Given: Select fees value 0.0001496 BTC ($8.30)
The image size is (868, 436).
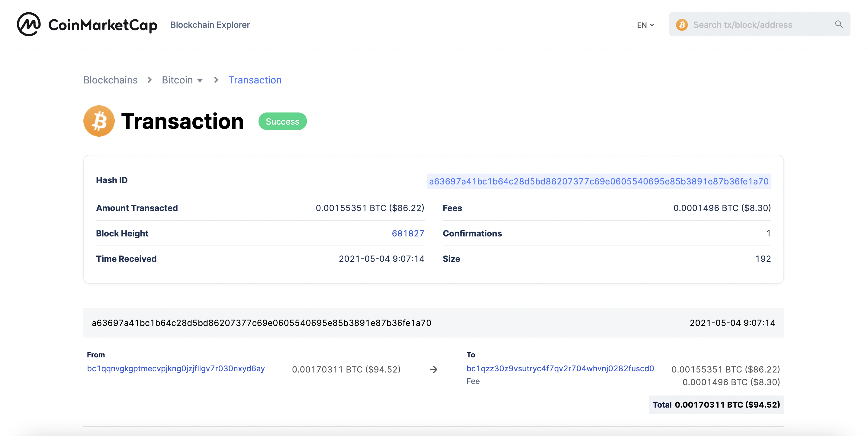Looking at the screenshot, I should click(x=722, y=208).
